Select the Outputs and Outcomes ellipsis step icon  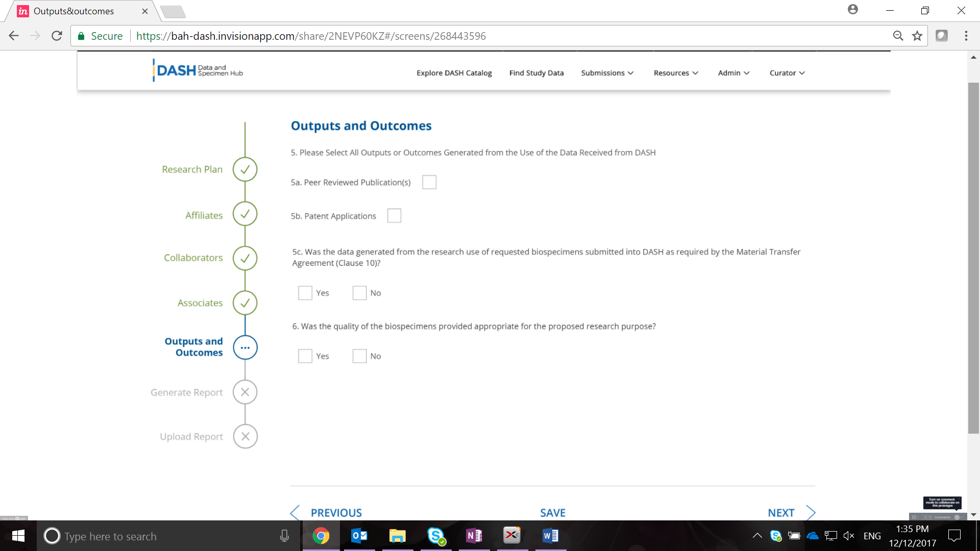[245, 348]
